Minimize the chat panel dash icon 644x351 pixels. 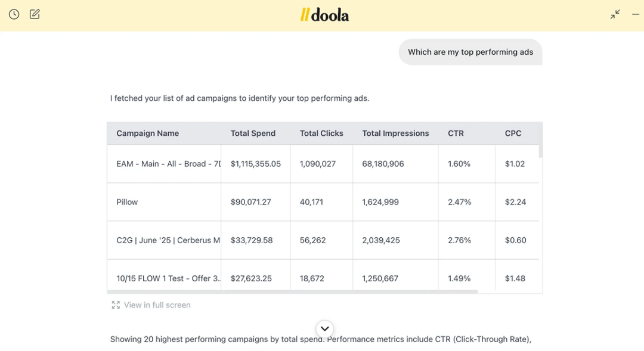pos(635,14)
